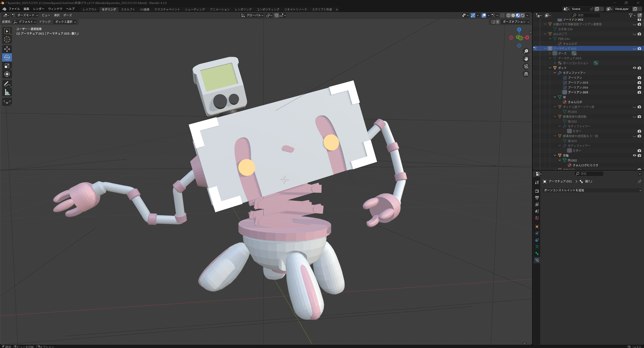Click the pan hand icon in viewport

[526, 59]
